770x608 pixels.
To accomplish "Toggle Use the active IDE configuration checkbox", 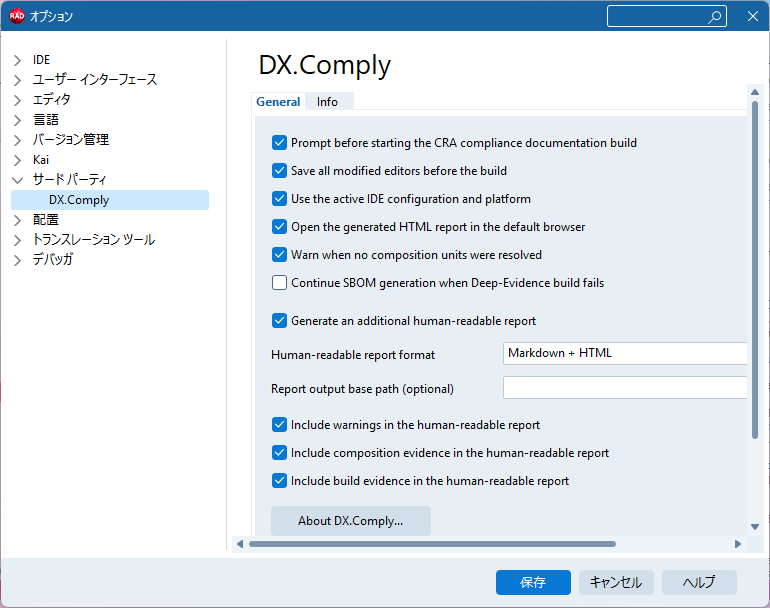I will pos(279,199).
